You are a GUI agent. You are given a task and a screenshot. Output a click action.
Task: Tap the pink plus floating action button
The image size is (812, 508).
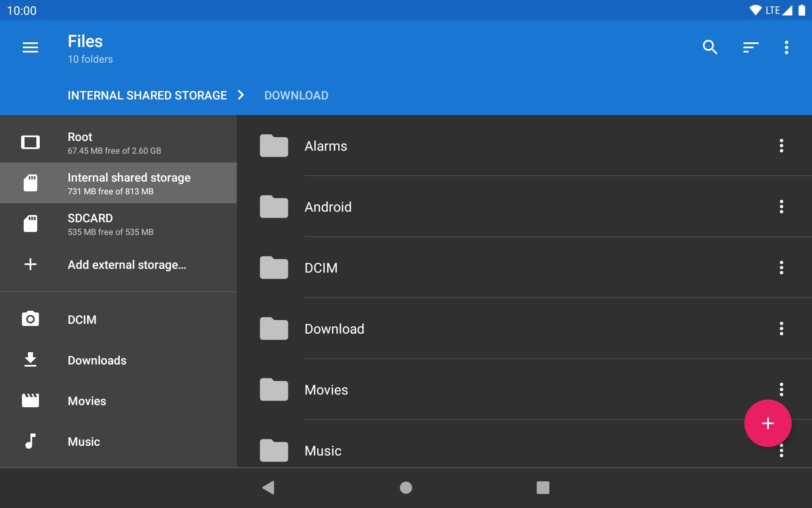tap(768, 423)
